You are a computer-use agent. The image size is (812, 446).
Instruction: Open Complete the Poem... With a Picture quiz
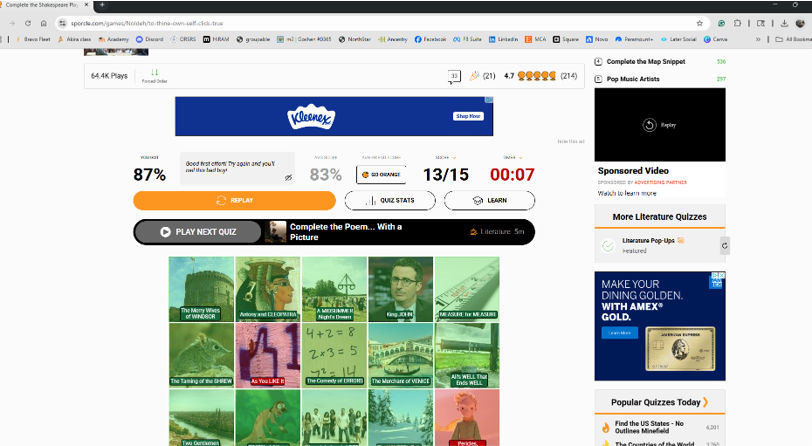(x=345, y=232)
